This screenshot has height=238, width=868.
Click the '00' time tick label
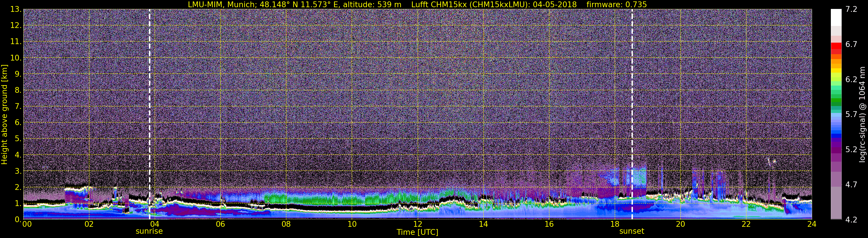[27, 224]
